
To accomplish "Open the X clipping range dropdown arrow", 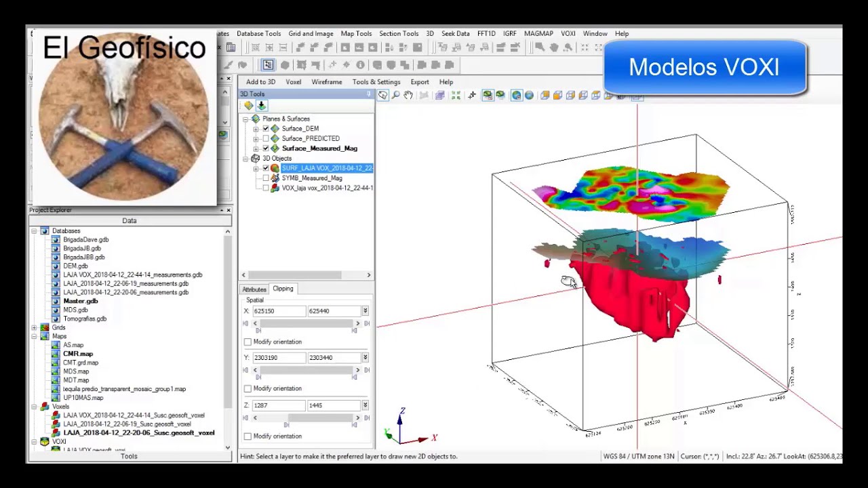I will tap(365, 310).
